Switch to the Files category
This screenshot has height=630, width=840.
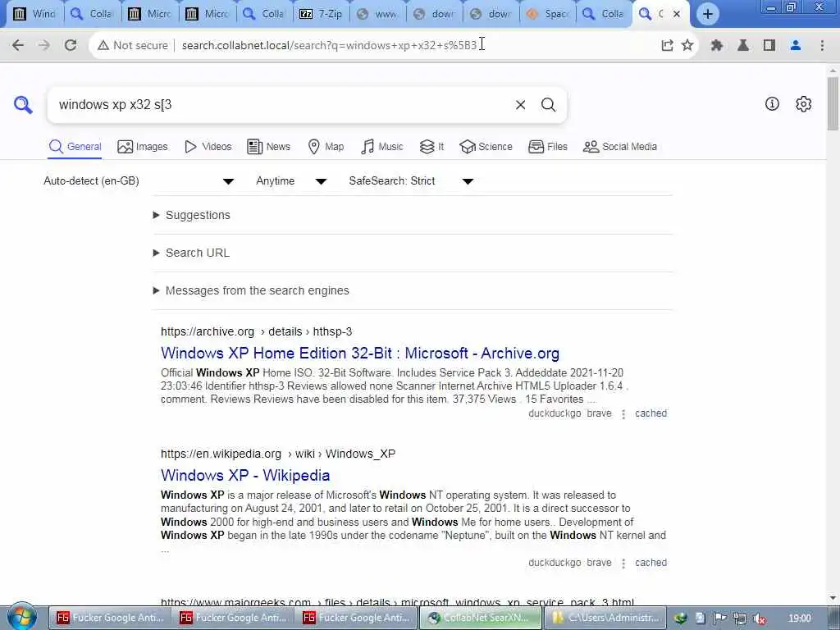[x=547, y=147]
